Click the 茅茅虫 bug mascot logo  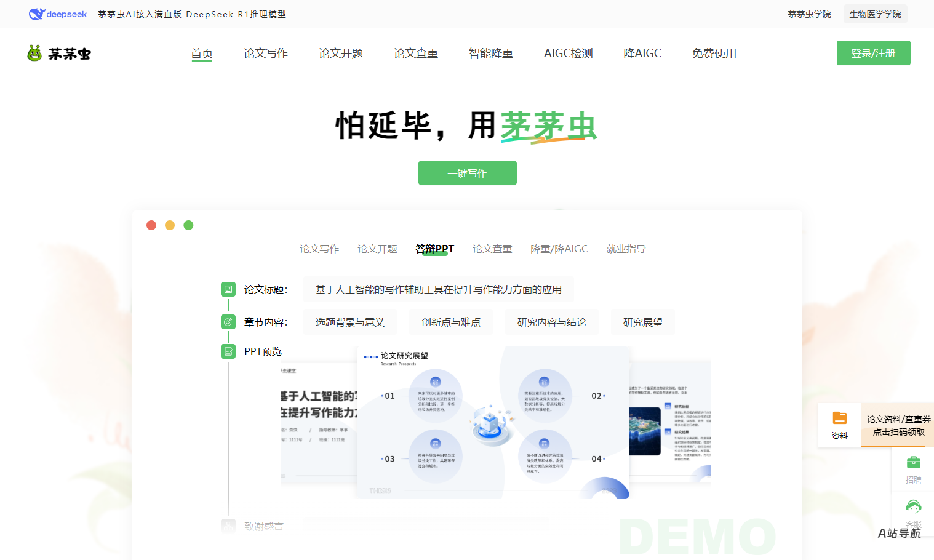59,54
